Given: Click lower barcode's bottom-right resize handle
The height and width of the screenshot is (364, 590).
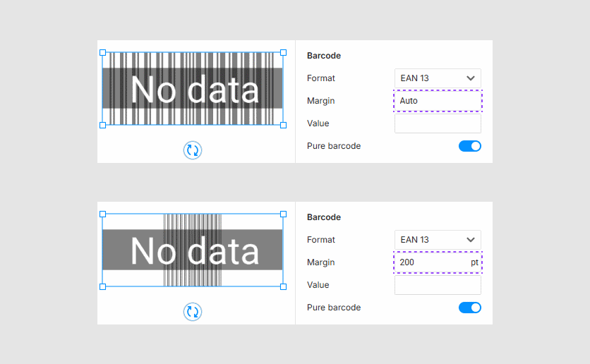Looking at the screenshot, I should (284, 286).
